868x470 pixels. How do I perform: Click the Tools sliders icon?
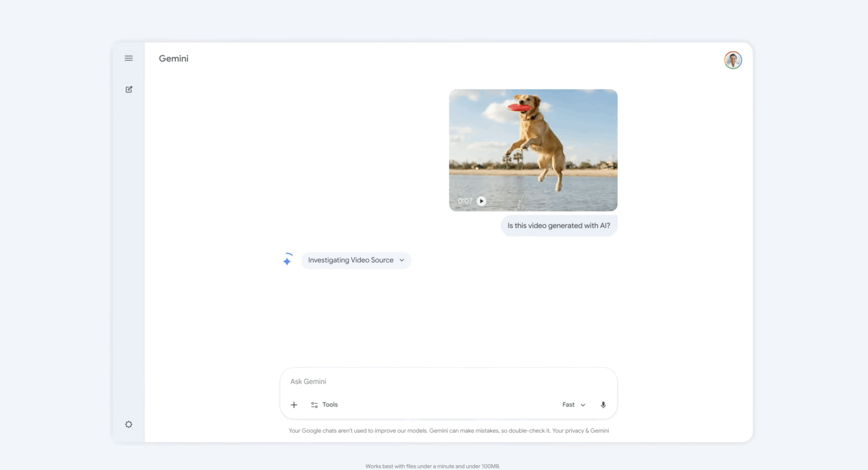[314, 405]
